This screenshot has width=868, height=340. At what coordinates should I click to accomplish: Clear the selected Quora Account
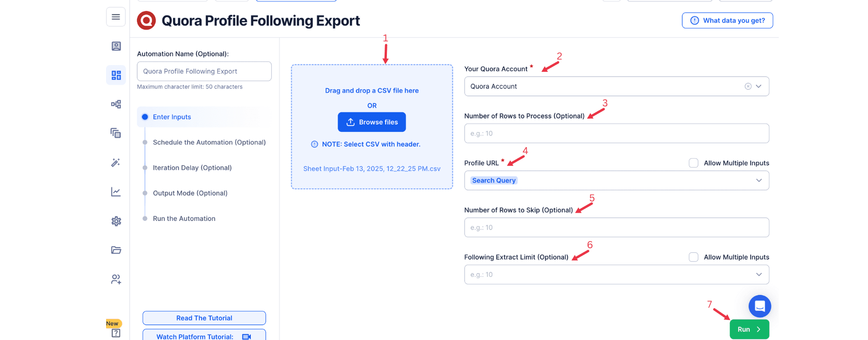pos(748,86)
